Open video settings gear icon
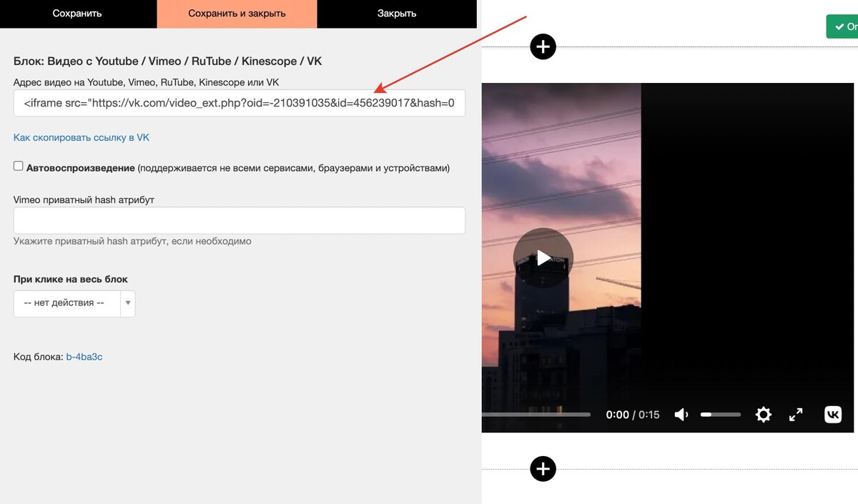The width and height of the screenshot is (858, 504). click(764, 415)
